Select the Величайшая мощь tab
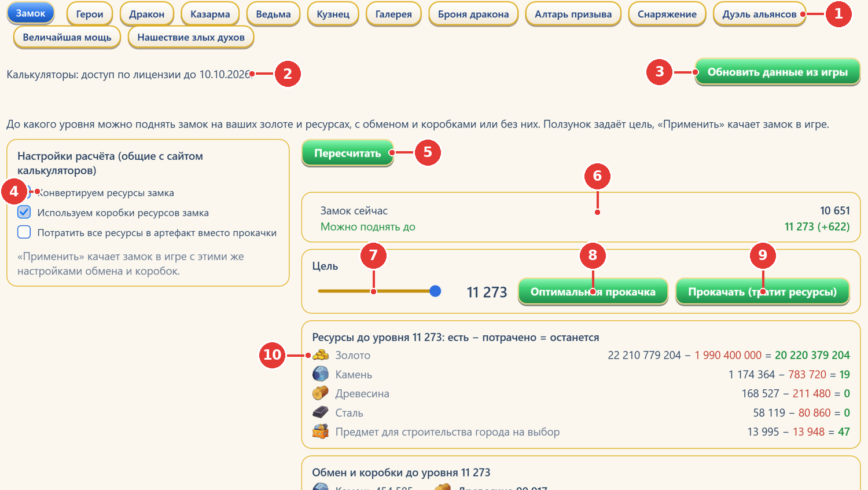This screenshot has height=490, width=868. [x=67, y=37]
